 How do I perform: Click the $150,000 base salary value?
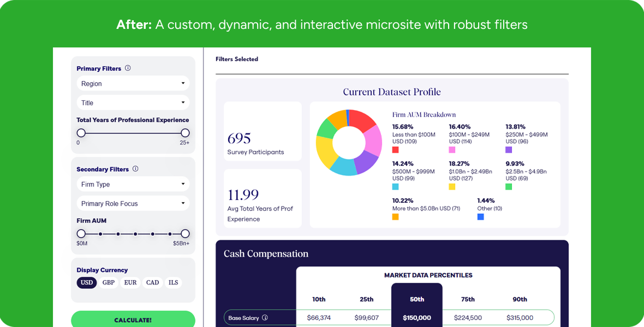click(417, 318)
